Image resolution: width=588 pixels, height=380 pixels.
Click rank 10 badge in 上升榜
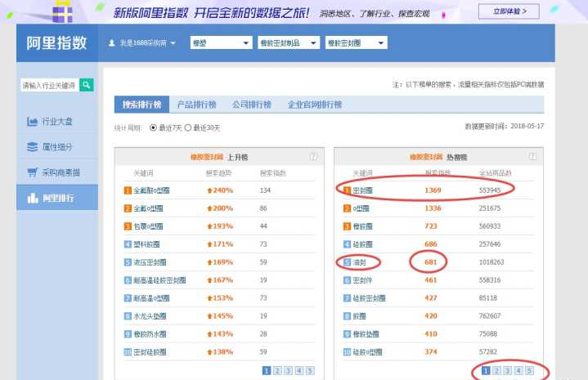point(128,352)
